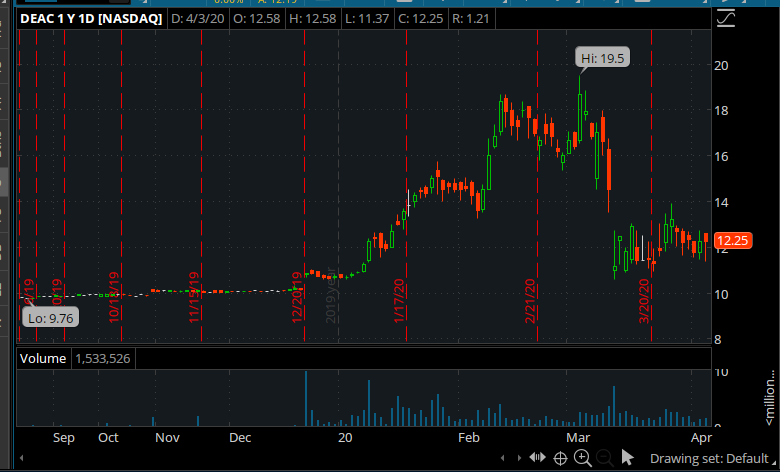Click the zoom in magnifier icon

click(583, 458)
